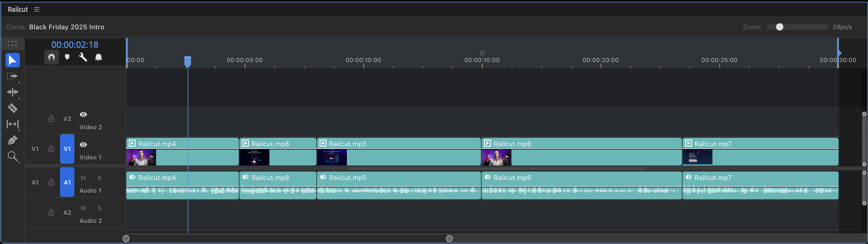Viewport: 868px width, 244px height.
Task: Click the V1 source patch label
Action: coord(35,149)
